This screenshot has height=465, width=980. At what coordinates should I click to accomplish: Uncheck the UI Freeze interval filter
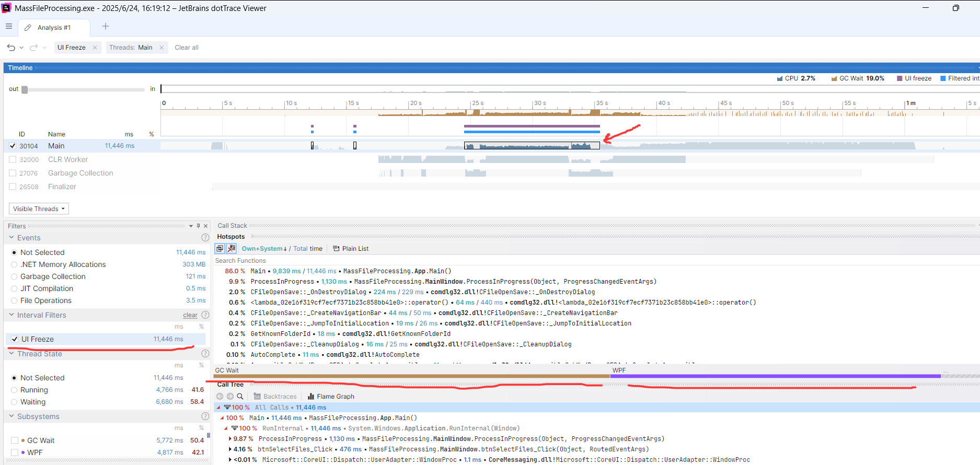click(15, 339)
